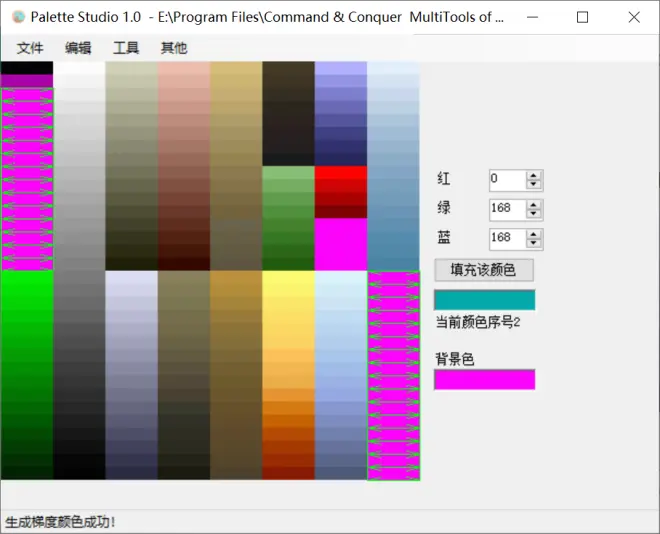The image size is (660, 534).
Task: Decrease the 蓝 value with down arrow
Action: [533, 243]
